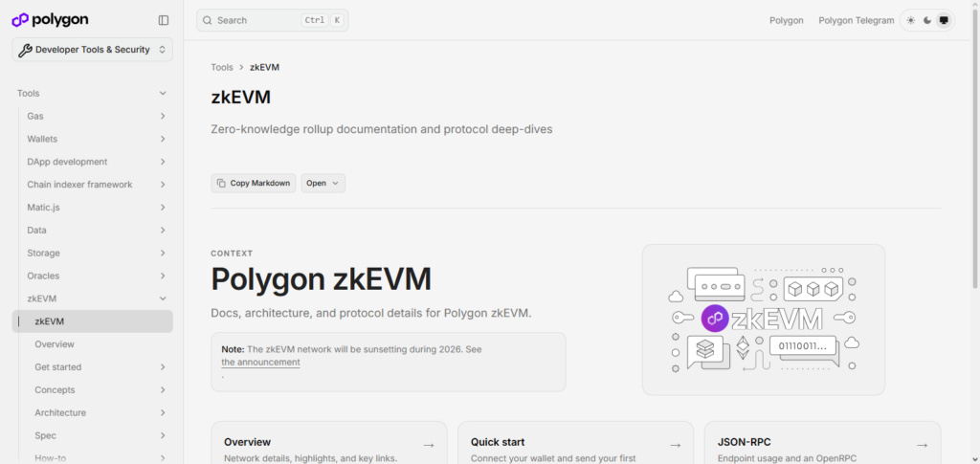The image size is (980, 464).
Task: Switch to dark theme
Action: coord(927,20)
